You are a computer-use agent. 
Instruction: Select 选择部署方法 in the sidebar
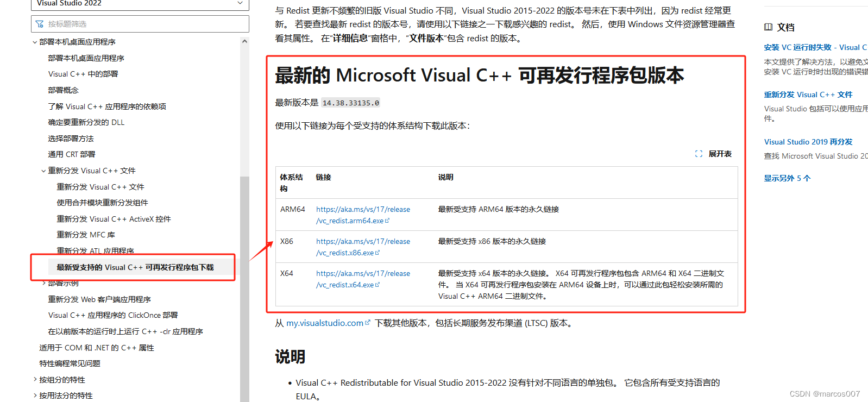pyautogui.click(x=71, y=139)
